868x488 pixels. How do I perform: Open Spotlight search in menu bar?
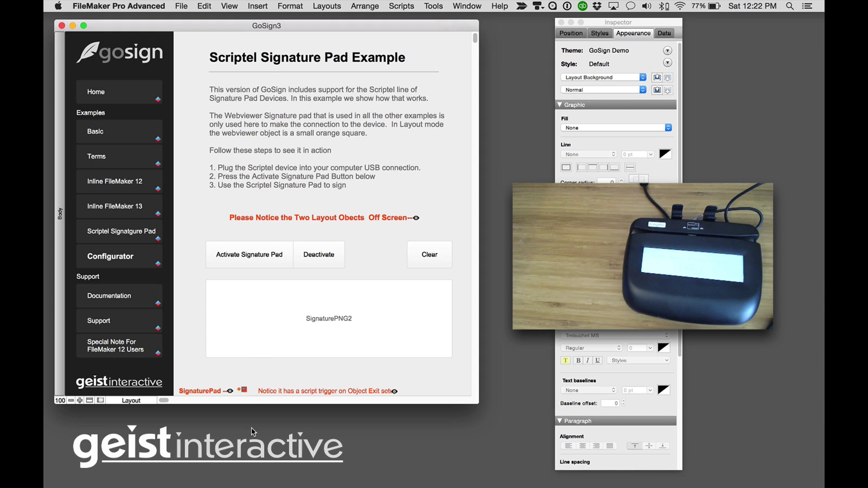coord(790,6)
